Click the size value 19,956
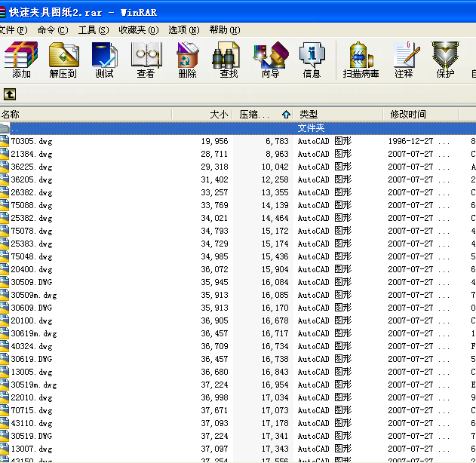This screenshot has width=476, height=463. click(214, 141)
